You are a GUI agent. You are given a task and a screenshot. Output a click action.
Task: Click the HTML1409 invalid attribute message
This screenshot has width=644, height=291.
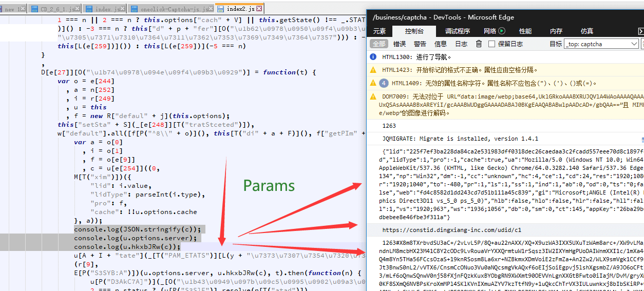[495, 83]
